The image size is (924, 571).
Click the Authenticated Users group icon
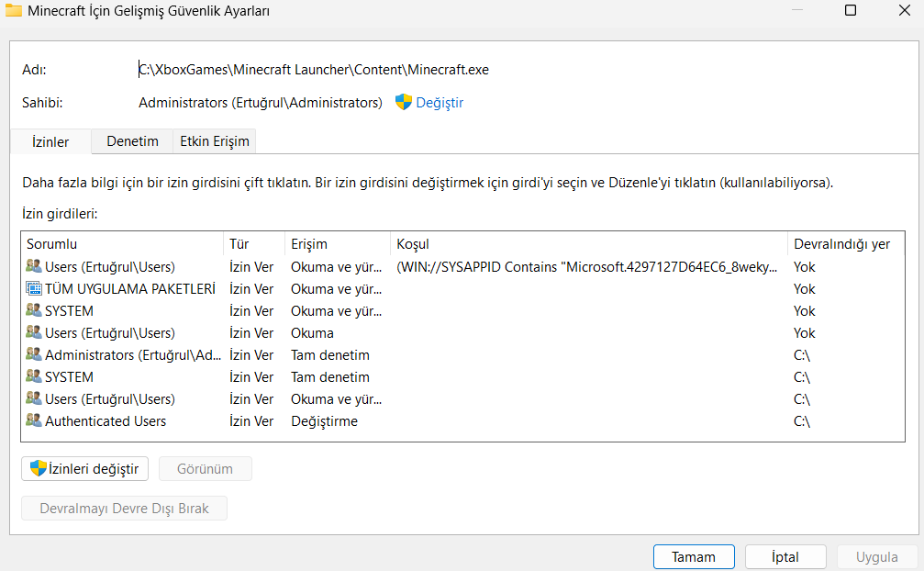point(34,421)
